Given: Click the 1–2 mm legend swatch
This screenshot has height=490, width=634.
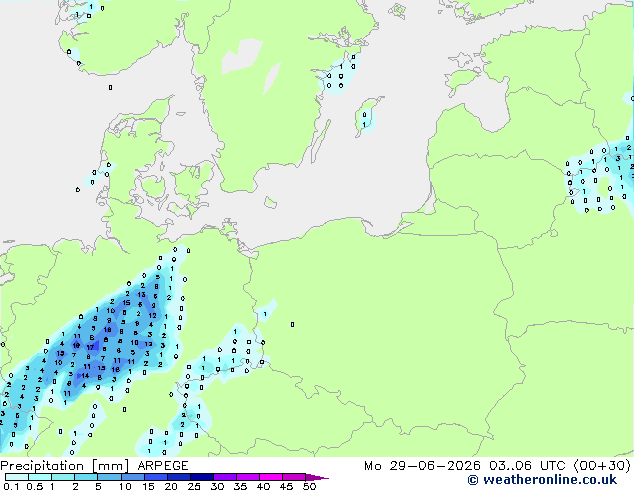Looking at the screenshot, I should pyautogui.click(x=63, y=477).
